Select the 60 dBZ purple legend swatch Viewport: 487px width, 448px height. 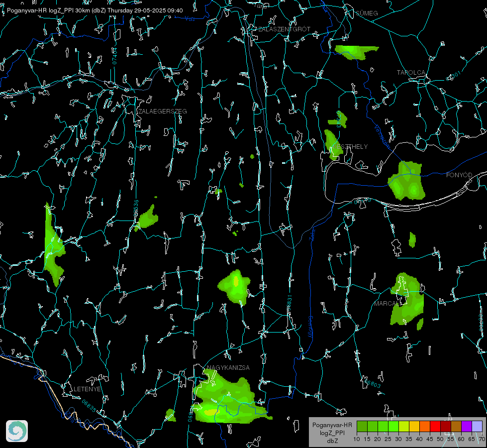[466, 426]
